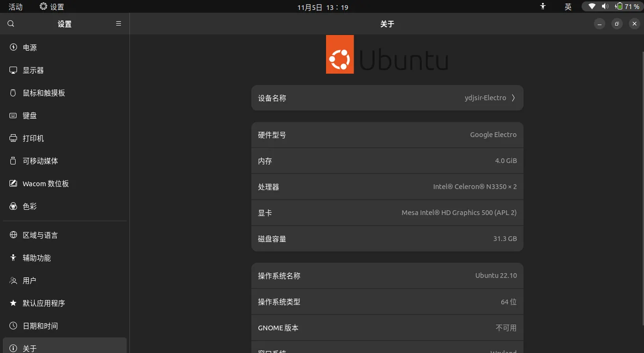Open 日期和时间 settings
The height and width of the screenshot is (353, 644).
click(40, 326)
